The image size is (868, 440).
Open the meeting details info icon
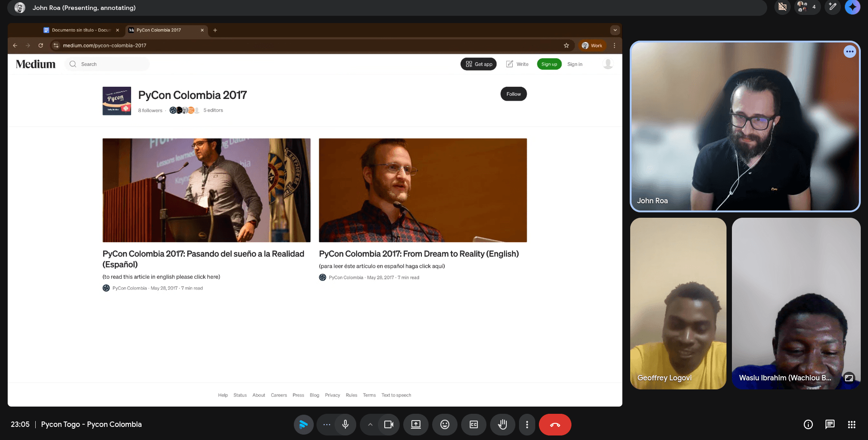808,425
